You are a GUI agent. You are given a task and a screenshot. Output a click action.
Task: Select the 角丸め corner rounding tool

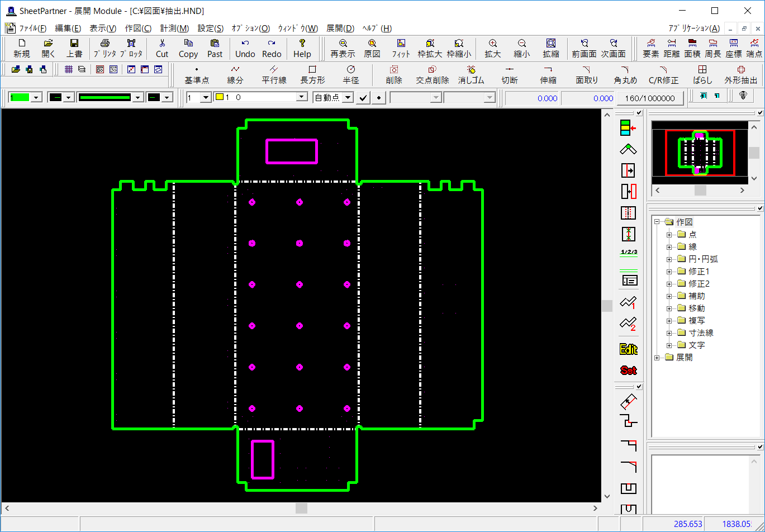625,74
